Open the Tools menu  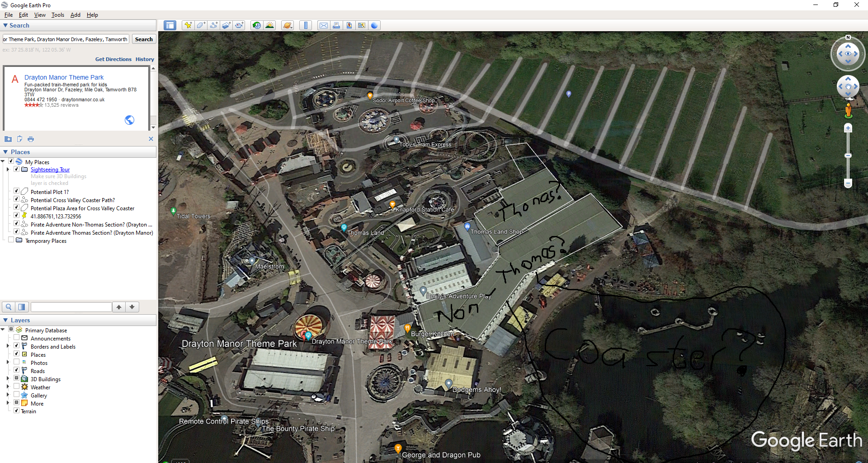tap(58, 15)
